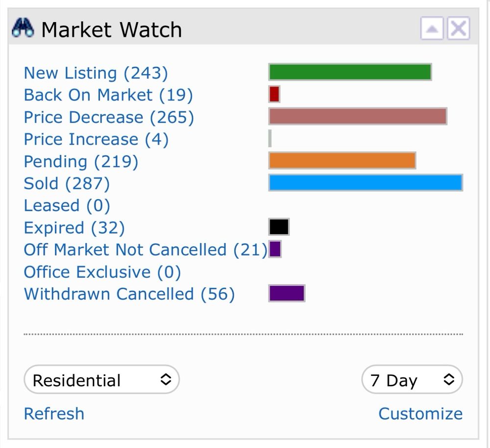Close the Market Watch widget
Viewport: 490px width, 448px height.
[459, 28]
